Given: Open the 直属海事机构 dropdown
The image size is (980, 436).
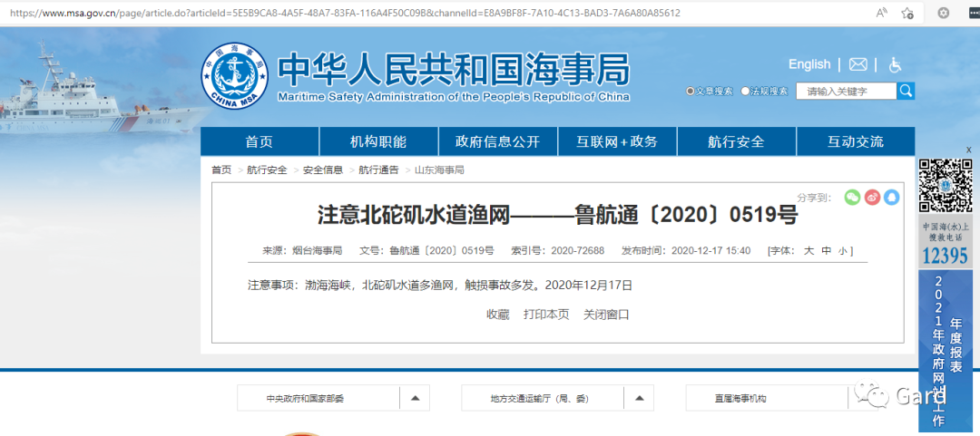Looking at the screenshot, I should [x=781, y=398].
